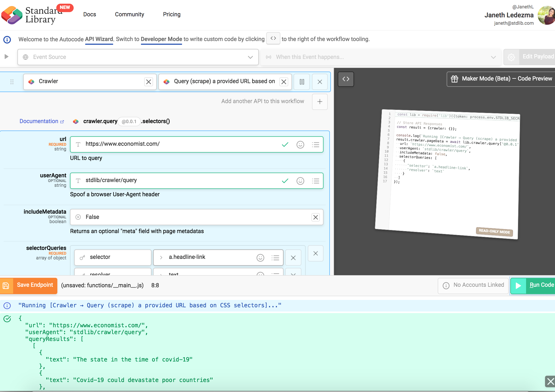555x392 pixels.
Task: Open the Event Source dropdown
Action: tap(138, 57)
